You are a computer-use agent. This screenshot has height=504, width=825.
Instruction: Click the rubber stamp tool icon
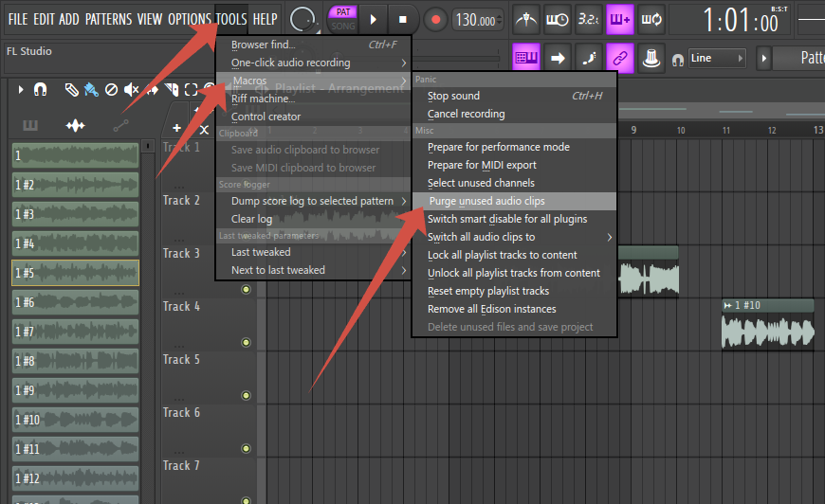pyautogui.click(x=651, y=58)
